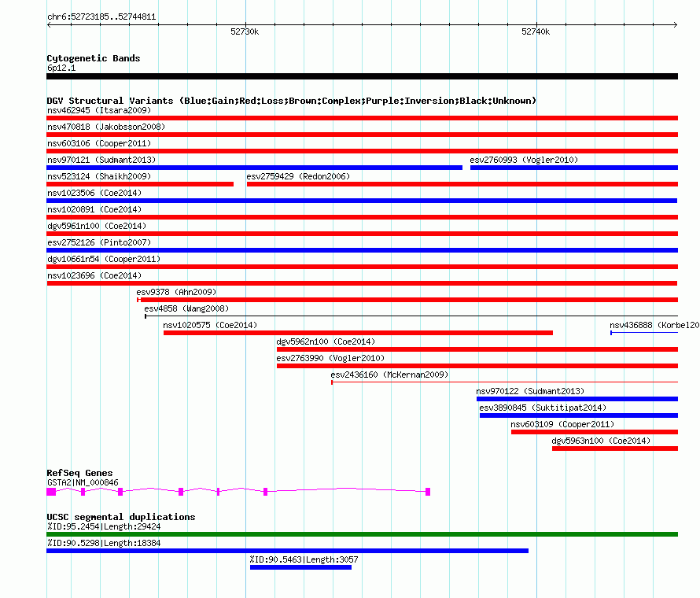The height and width of the screenshot is (598, 700).
Task: Click the %ID:90.5298|Length:18384 duplication label
Action: click(x=104, y=543)
